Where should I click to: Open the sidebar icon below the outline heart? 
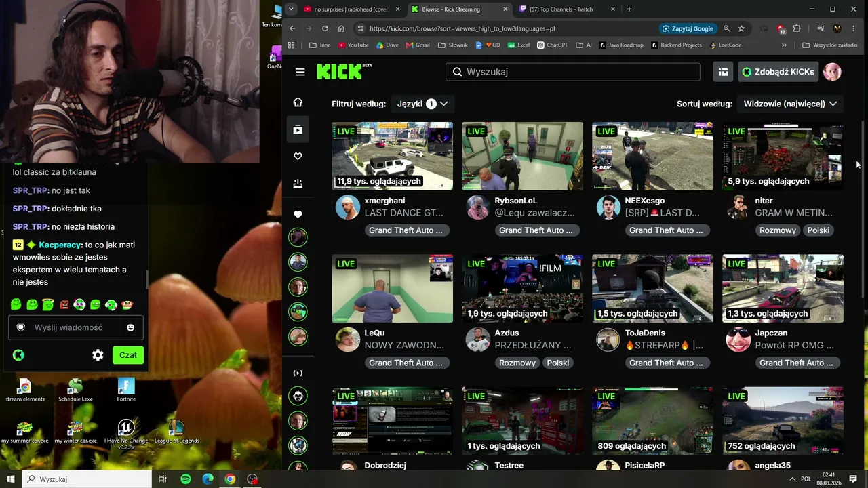pyautogui.click(x=298, y=184)
